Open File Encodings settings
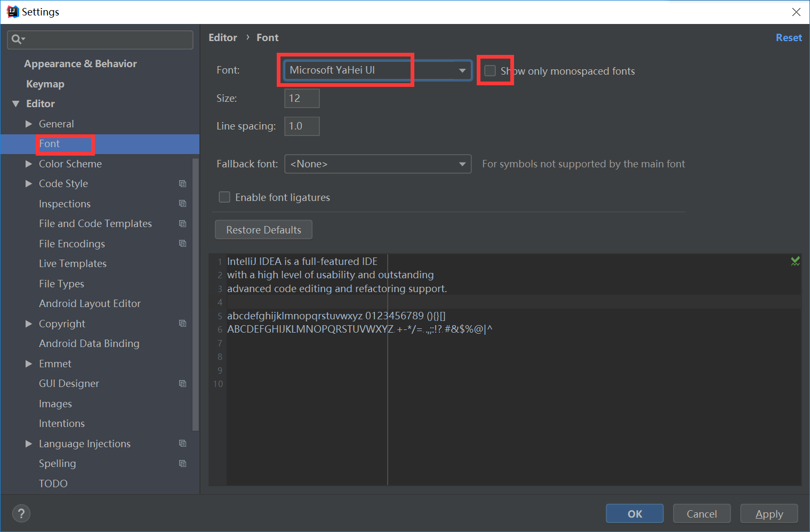The image size is (810, 532). [x=72, y=244]
